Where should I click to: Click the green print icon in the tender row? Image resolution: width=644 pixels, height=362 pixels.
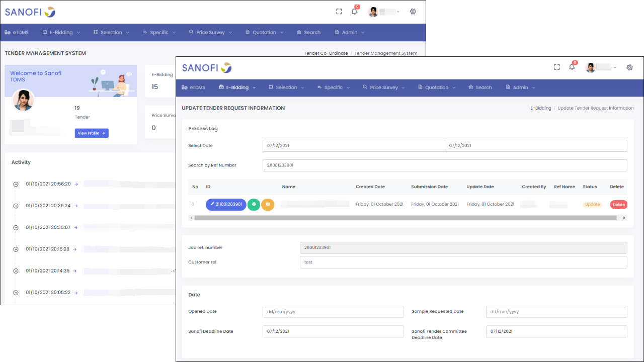(254, 205)
